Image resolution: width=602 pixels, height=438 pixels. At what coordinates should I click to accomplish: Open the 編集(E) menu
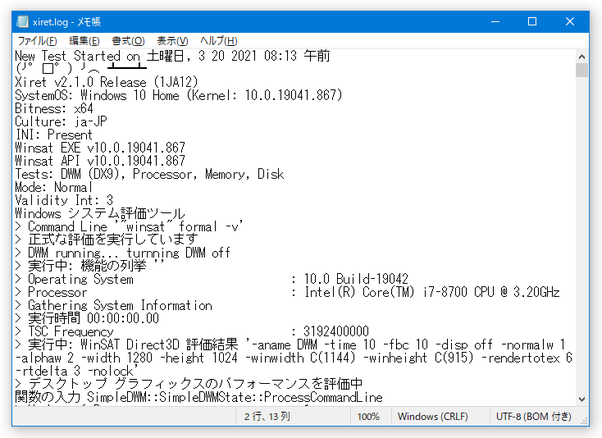[x=84, y=41]
